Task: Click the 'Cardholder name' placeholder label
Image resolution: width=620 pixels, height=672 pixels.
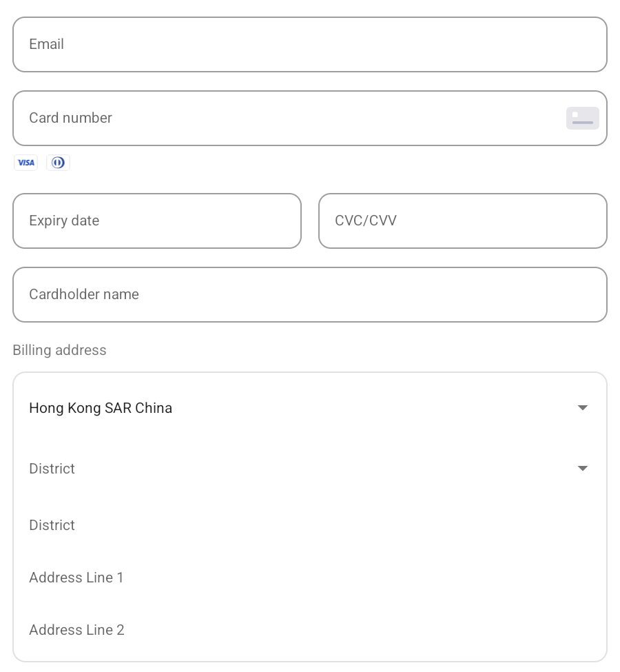Action: tap(84, 294)
